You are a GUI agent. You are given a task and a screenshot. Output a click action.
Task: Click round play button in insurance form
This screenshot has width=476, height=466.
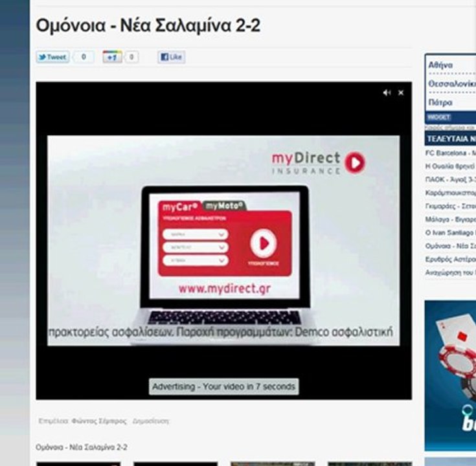click(263, 243)
